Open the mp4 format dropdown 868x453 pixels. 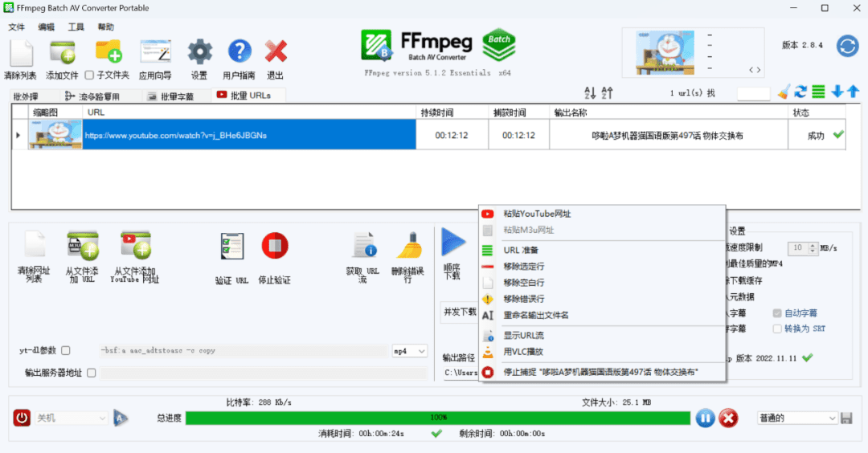tap(409, 351)
